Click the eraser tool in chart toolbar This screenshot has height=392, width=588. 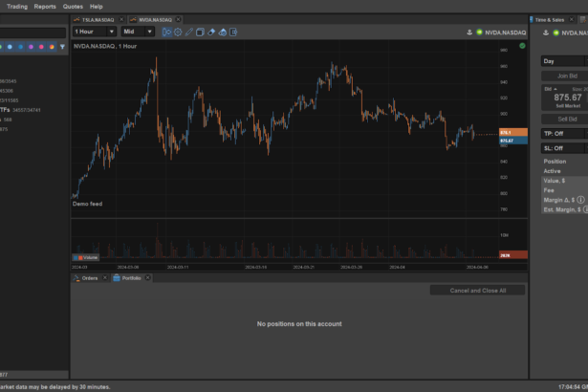[x=211, y=32]
